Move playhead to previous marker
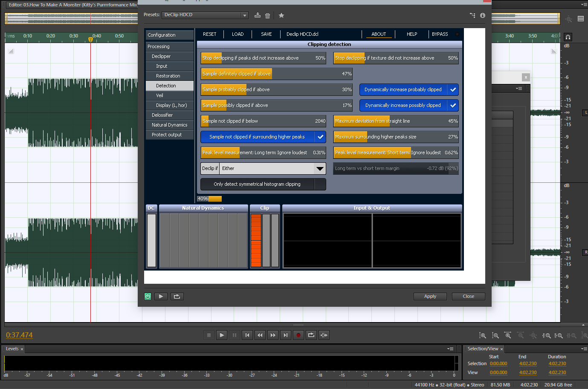 (x=247, y=335)
